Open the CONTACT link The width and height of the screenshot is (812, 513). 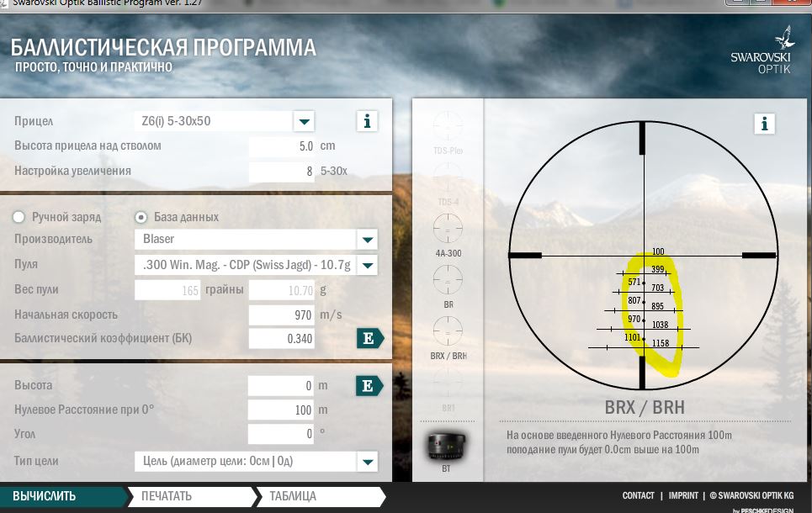point(638,496)
